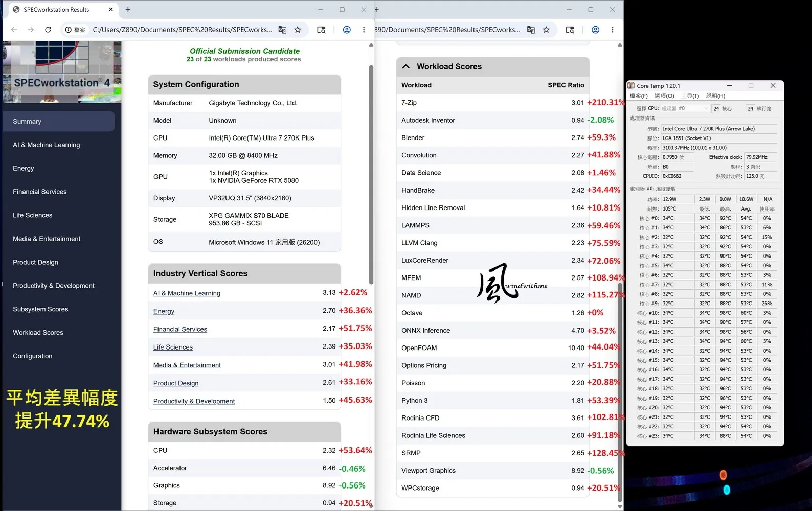Open the AI & Machine Learning link in Industry Vertical Scores
This screenshot has width=812, height=511.
187,293
